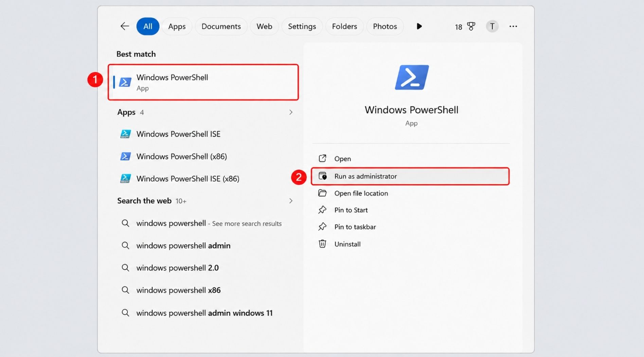Switch to the Settings filter tab
The image size is (644, 357).
pos(302,26)
